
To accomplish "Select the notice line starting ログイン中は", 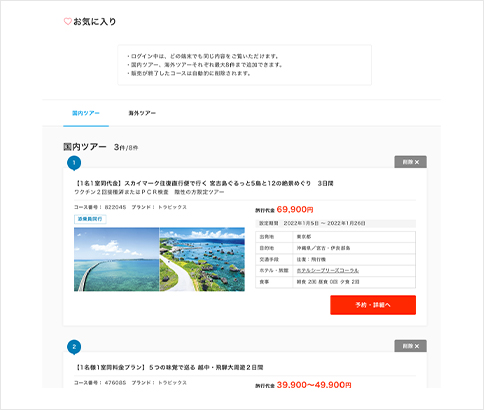I will [x=203, y=56].
